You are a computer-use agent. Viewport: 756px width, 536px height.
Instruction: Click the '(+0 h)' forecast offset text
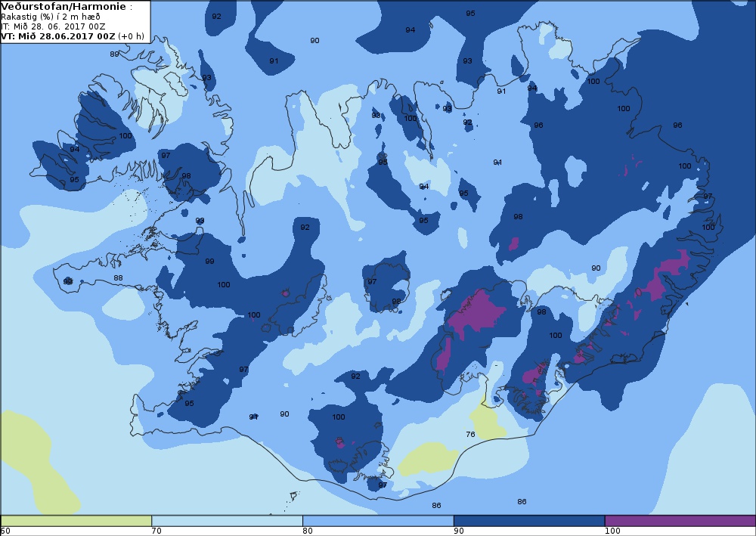[131, 36]
